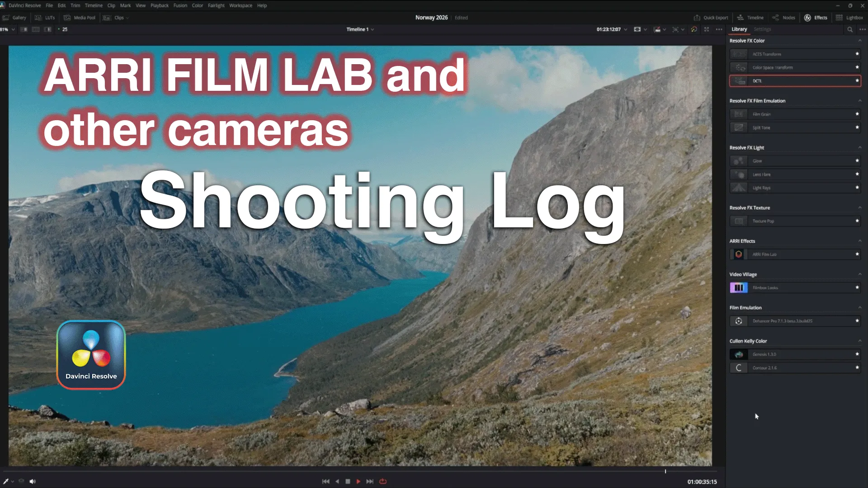Screen dimensions: 868x488
Task: Favorite the ARRI Film Lab effect
Action: point(857,254)
